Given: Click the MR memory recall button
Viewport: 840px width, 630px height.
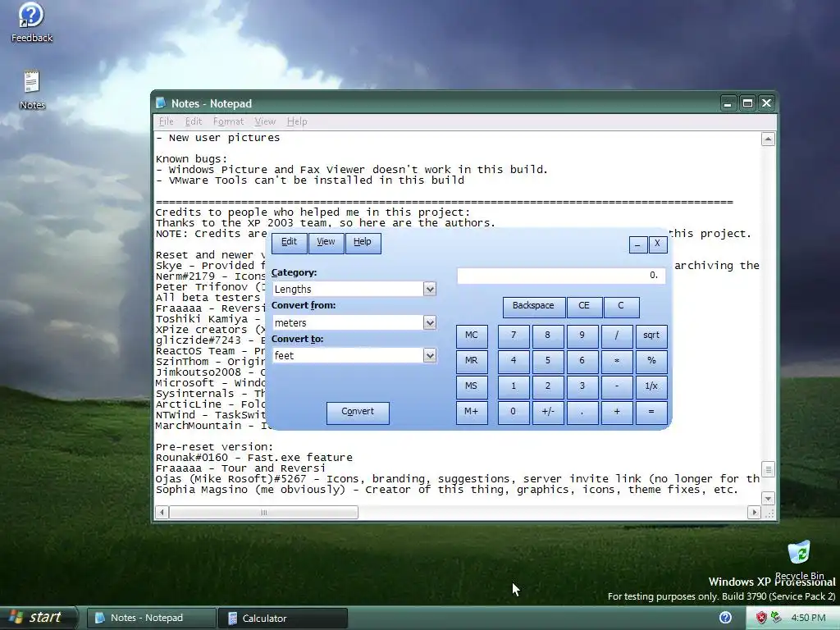Looking at the screenshot, I should [x=472, y=362].
